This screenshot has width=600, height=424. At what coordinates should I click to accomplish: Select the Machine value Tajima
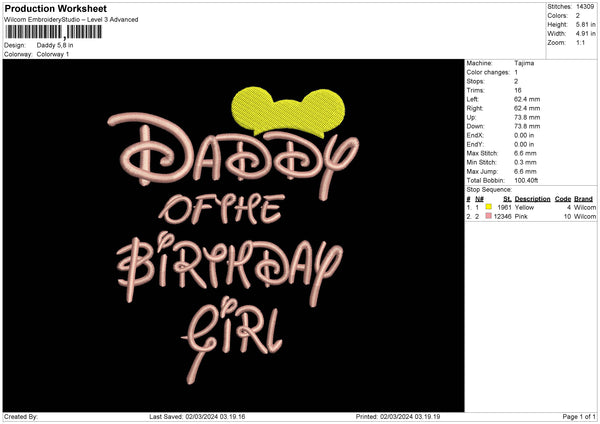point(524,63)
